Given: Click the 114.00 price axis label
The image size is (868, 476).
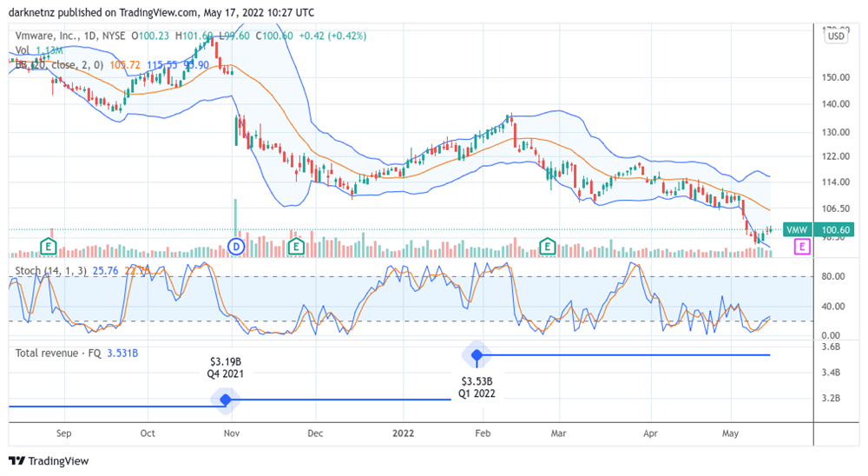Looking at the screenshot, I should point(836,182).
